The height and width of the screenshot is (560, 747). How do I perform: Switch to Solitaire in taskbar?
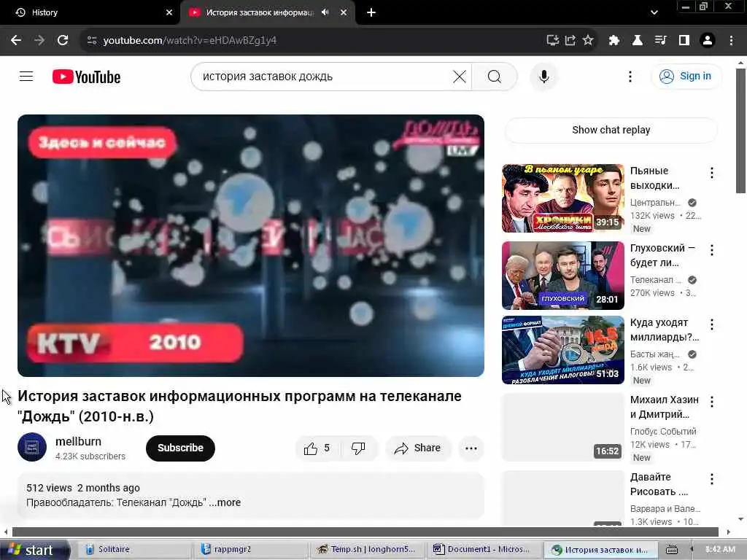click(x=133, y=550)
